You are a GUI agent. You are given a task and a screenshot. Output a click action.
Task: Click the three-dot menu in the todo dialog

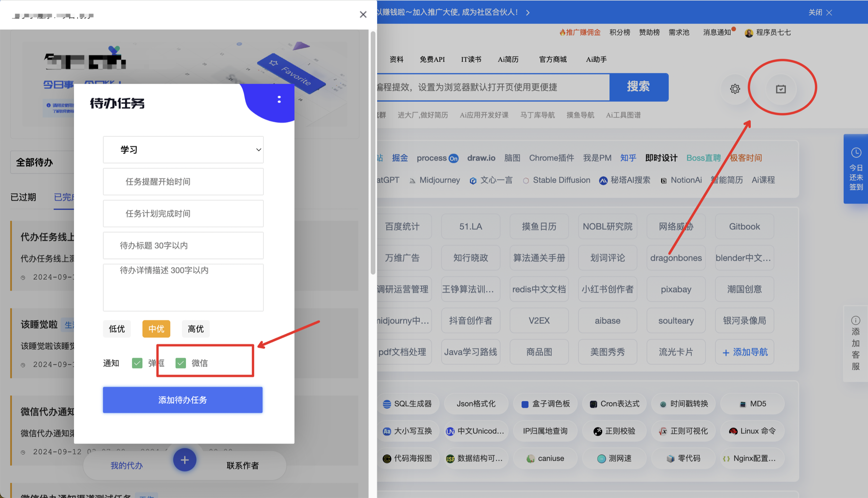click(279, 100)
